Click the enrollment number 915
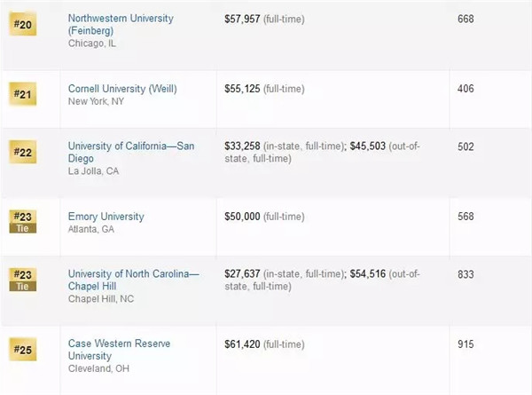532x395 pixels. click(466, 344)
